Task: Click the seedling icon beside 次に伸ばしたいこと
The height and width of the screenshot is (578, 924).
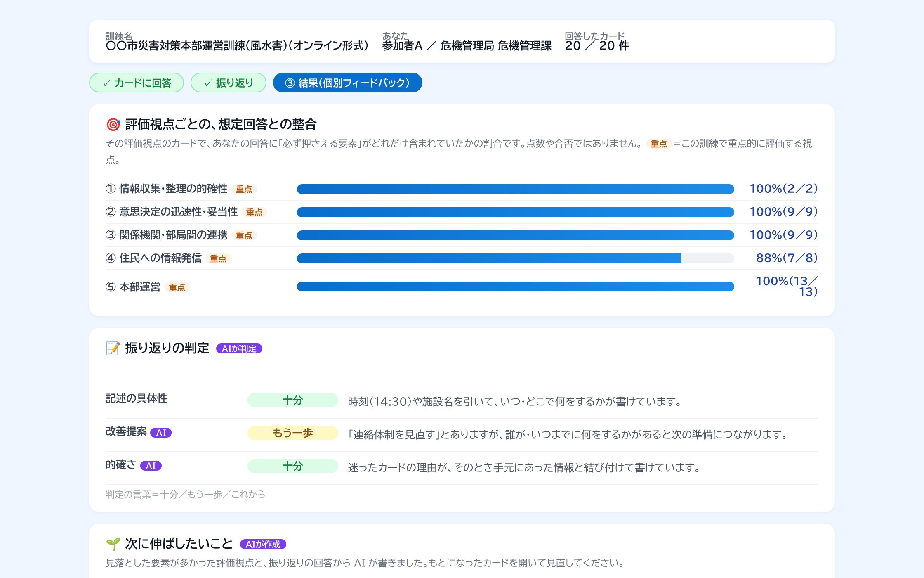Action: click(x=113, y=544)
